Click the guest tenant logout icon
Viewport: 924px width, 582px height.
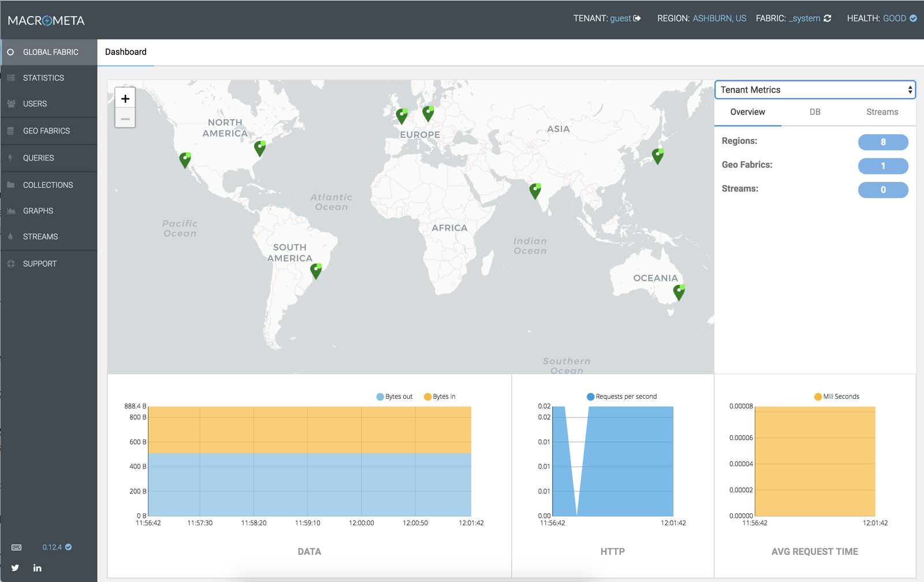coord(637,18)
